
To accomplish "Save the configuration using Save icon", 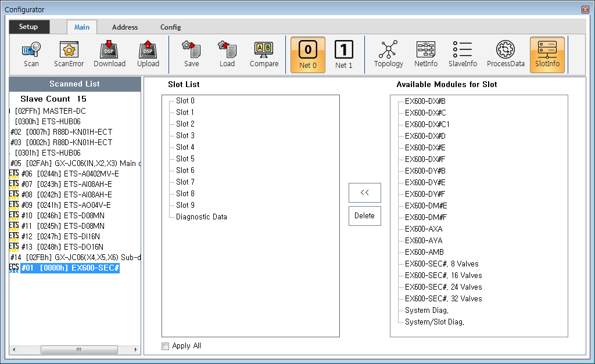I will [x=191, y=55].
